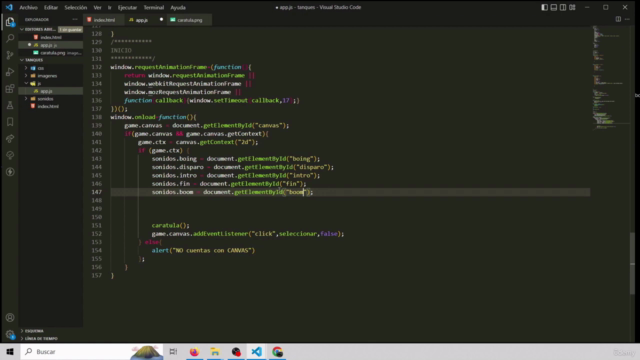Open the Accounts icon in the activity bar
640x360 pixels.
[x=10, y=317]
